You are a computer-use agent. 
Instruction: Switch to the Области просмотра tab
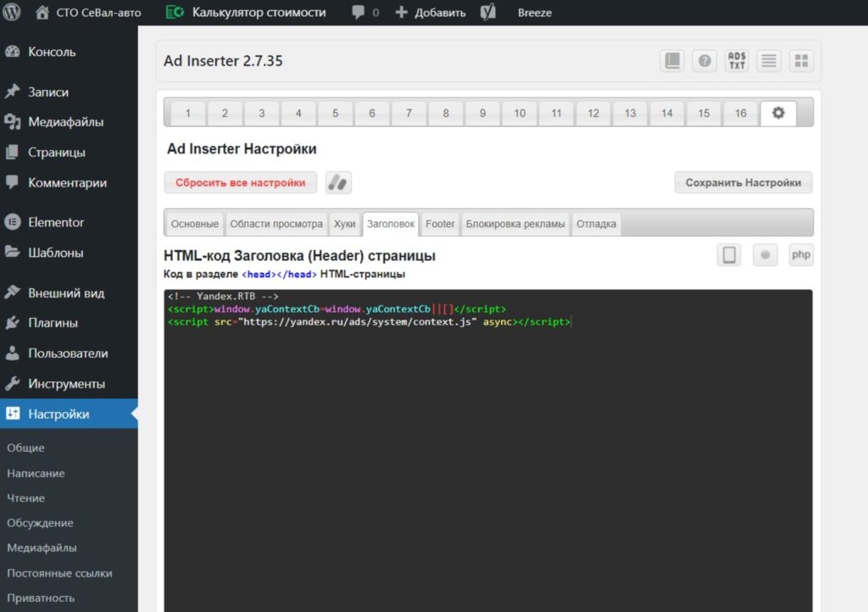(276, 224)
